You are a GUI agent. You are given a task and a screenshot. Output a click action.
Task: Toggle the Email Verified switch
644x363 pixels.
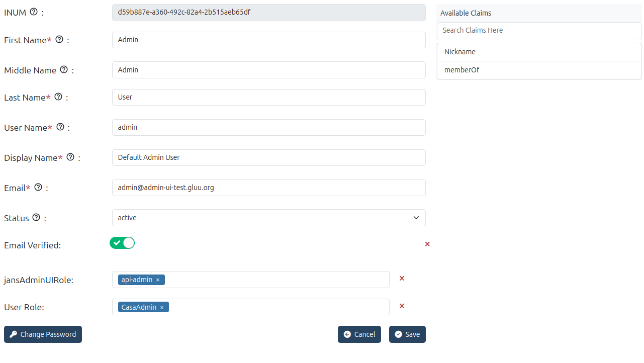coord(122,243)
